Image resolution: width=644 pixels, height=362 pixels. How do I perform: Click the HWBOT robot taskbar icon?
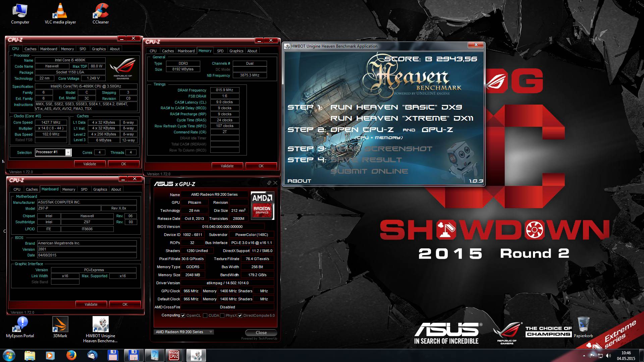point(196,355)
